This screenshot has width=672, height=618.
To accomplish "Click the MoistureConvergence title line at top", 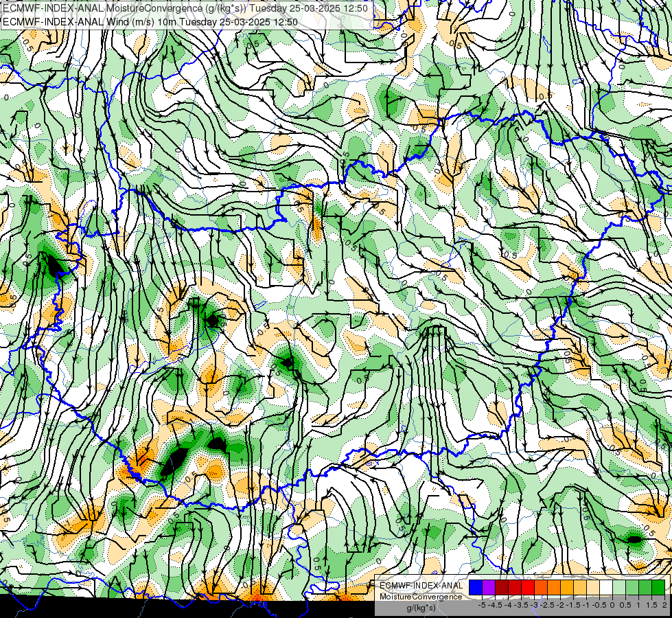I will point(185,8).
